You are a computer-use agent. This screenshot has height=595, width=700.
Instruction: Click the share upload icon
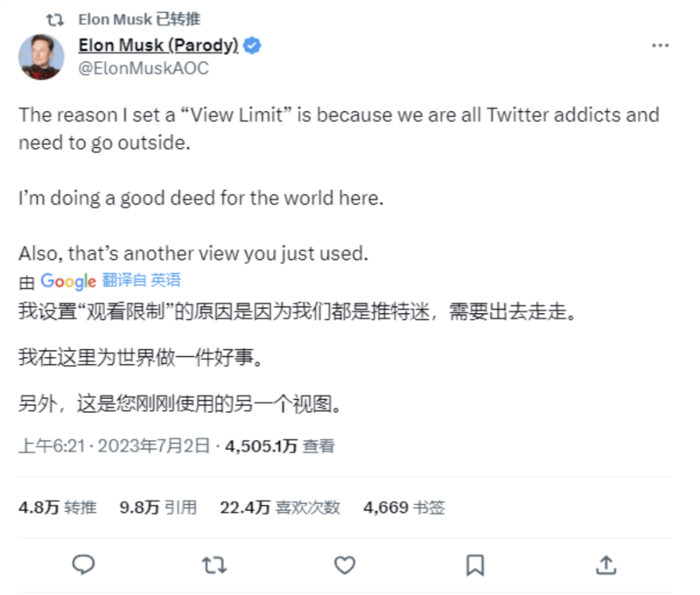605,564
